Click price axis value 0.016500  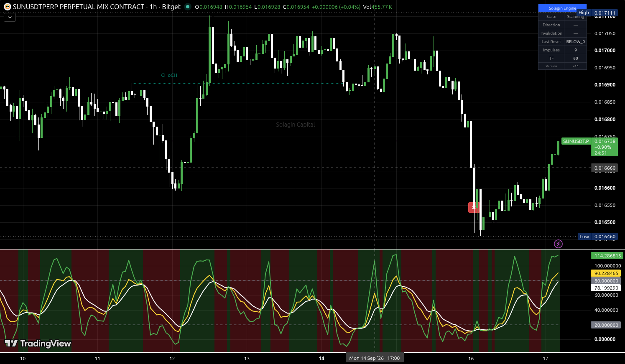[605, 222]
